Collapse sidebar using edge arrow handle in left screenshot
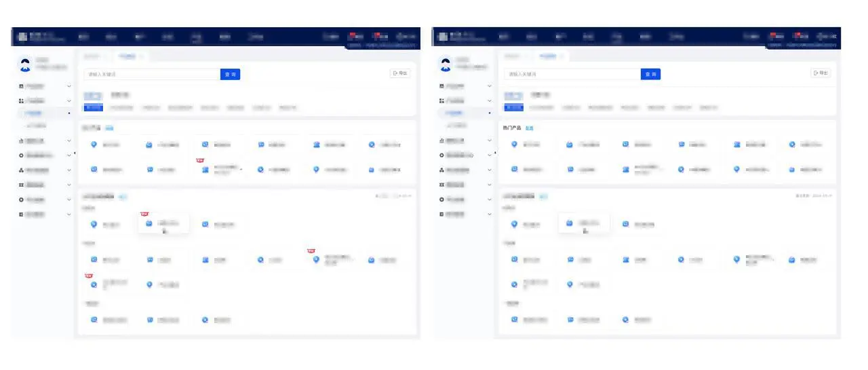The width and height of the screenshot is (868, 370). pyautogui.click(x=75, y=153)
